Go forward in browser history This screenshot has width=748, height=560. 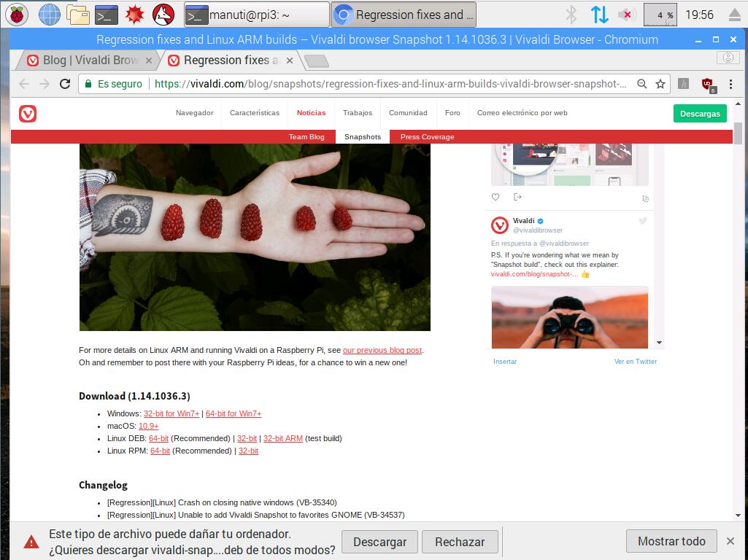click(x=45, y=84)
